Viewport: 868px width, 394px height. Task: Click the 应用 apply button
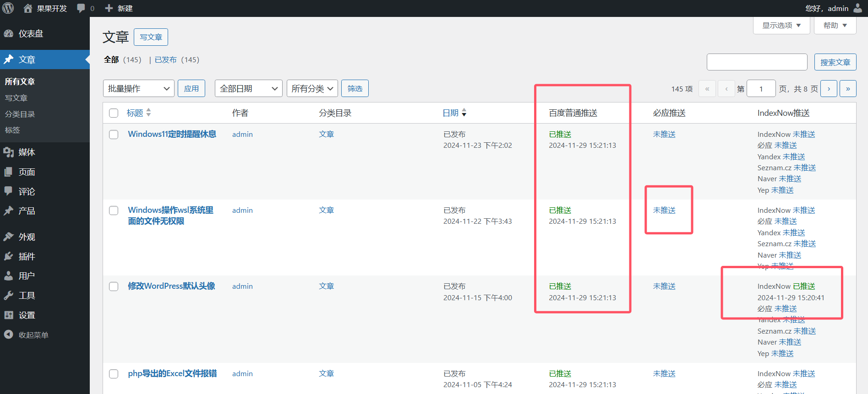tap(191, 88)
